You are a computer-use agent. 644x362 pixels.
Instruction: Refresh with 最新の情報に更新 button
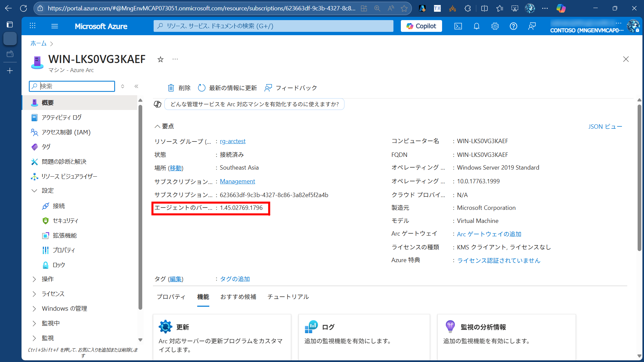pyautogui.click(x=227, y=88)
